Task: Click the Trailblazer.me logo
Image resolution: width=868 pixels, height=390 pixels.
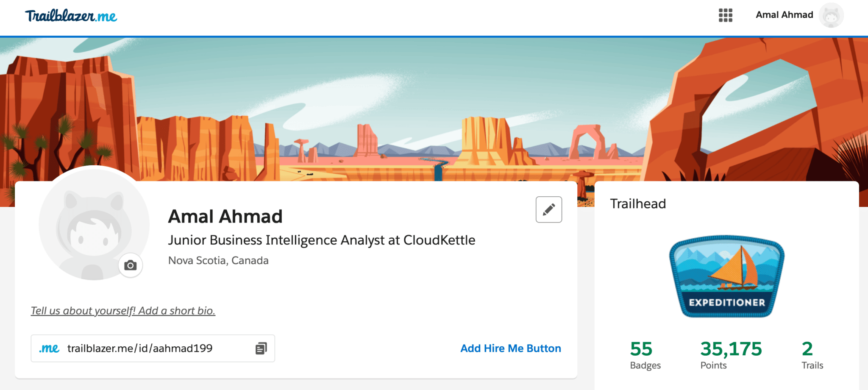Action: coord(71,16)
